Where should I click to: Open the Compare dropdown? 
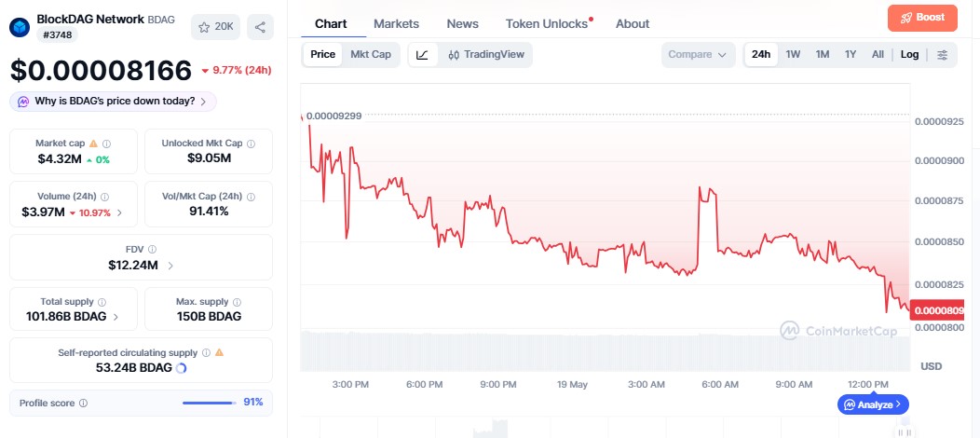click(x=698, y=55)
